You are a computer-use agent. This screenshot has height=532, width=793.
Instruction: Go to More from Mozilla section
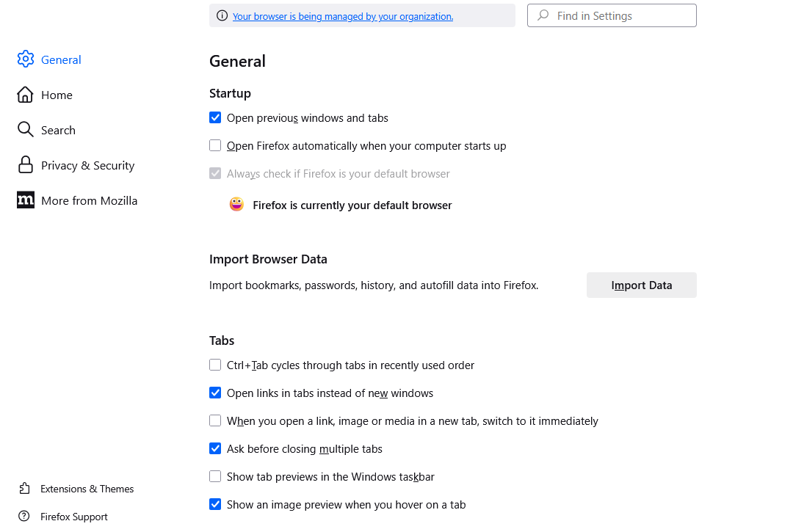[89, 200]
